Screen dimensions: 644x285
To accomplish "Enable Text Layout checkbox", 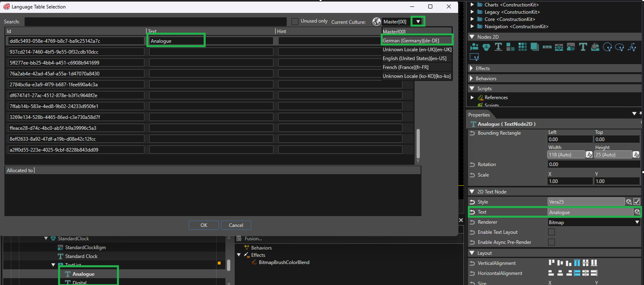I will point(551,232).
